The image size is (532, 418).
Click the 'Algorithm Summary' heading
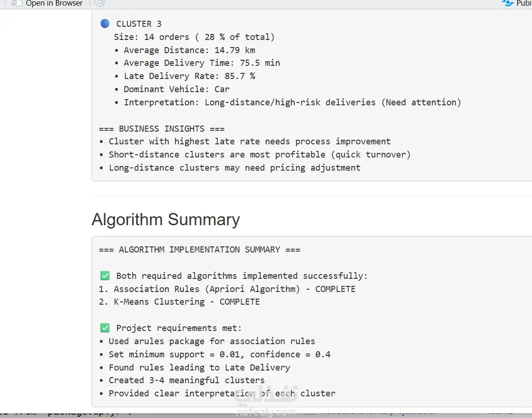(165, 220)
